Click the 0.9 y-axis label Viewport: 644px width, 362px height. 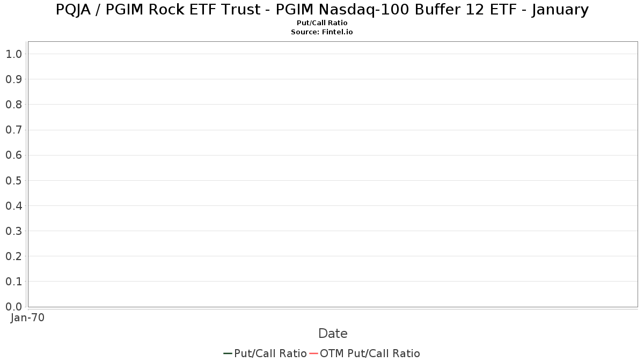click(x=13, y=79)
